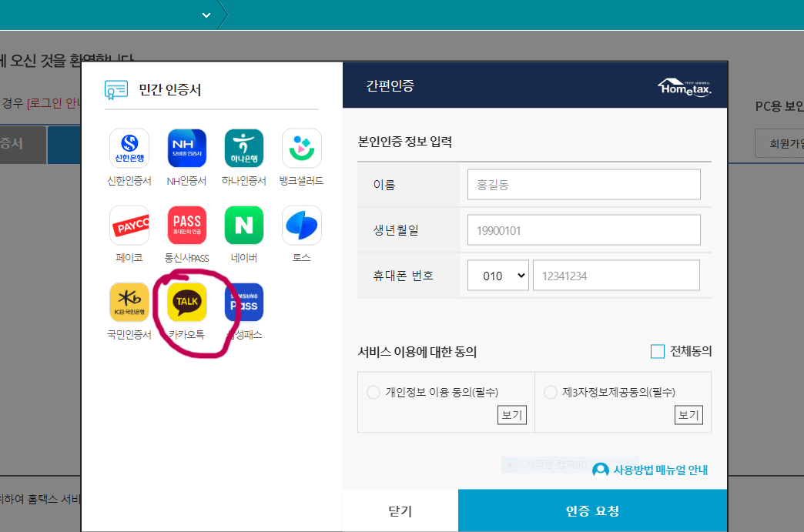Select the Samsung Pass icon
This screenshot has height=532, width=804.
pos(243,302)
